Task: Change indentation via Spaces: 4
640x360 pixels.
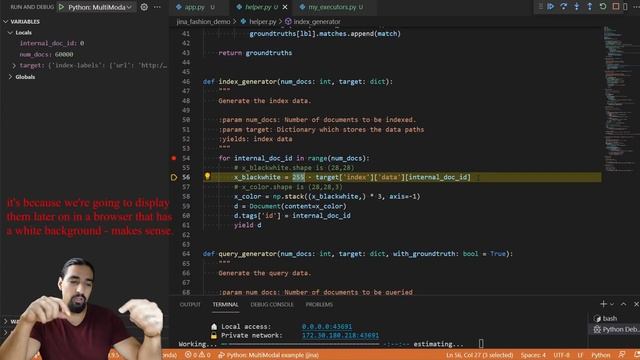Action: (533, 355)
